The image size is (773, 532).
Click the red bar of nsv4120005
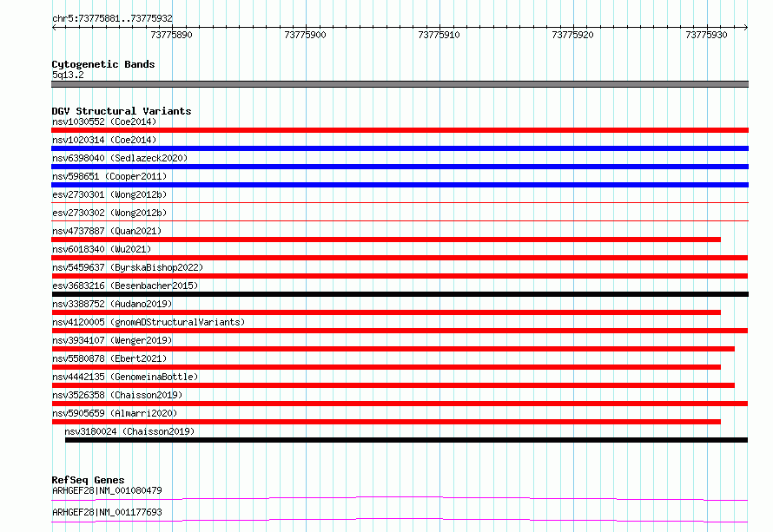(400, 331)
